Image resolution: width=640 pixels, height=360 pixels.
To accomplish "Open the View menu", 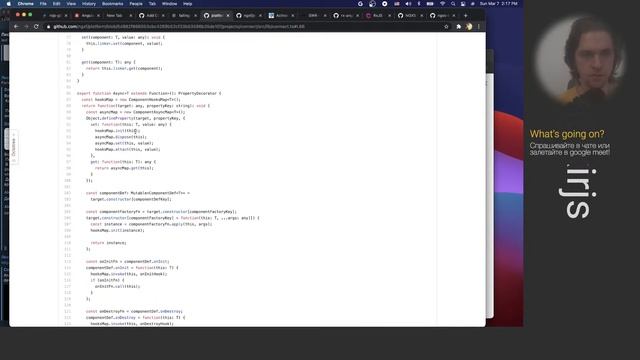I will (71, 4).
